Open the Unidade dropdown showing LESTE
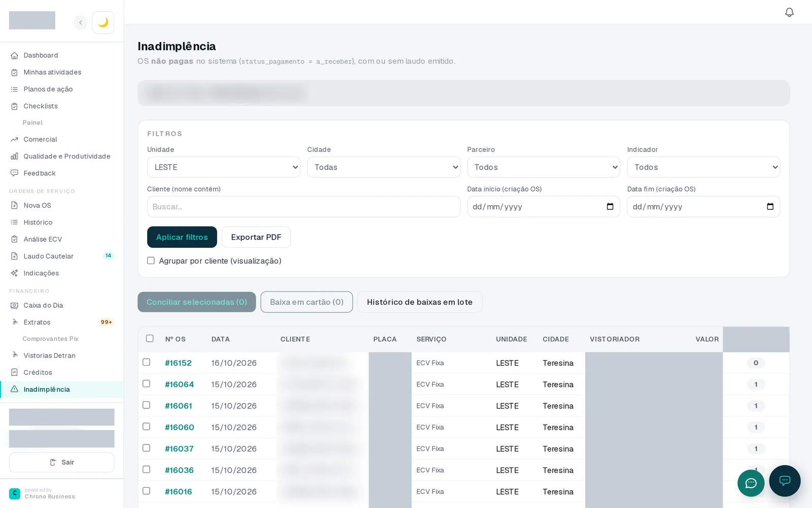The width and height of the screenshot is (812, 508). click(224, 167)
